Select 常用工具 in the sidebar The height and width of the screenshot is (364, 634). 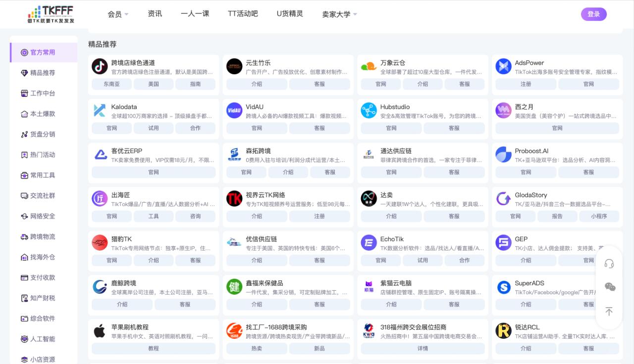(44, 175)
